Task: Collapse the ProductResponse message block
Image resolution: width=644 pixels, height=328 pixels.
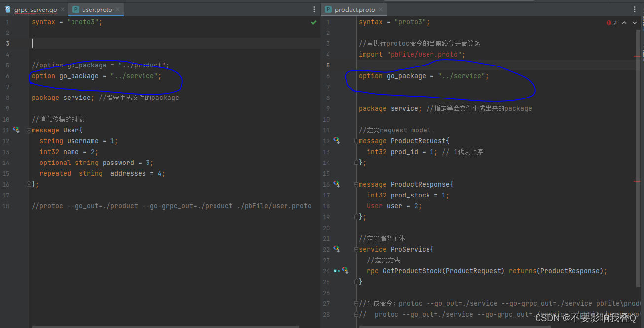Action: [x=356, y=184]
